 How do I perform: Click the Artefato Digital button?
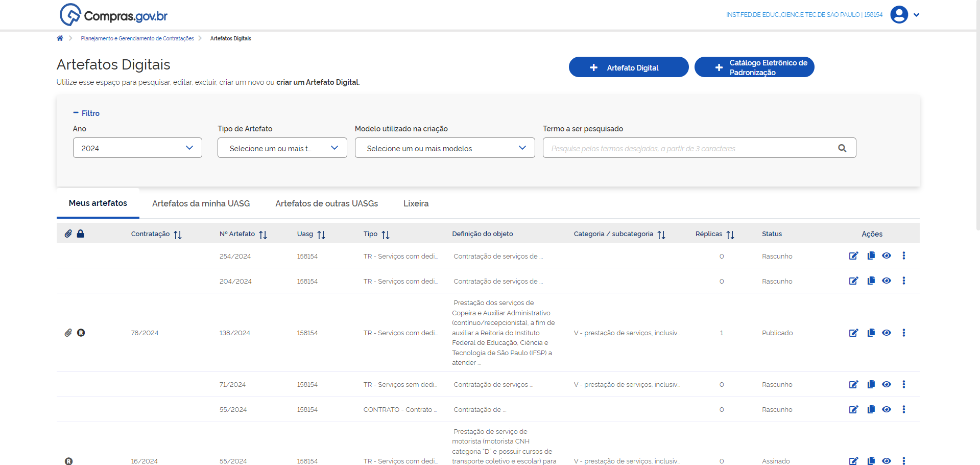point(629,67)
